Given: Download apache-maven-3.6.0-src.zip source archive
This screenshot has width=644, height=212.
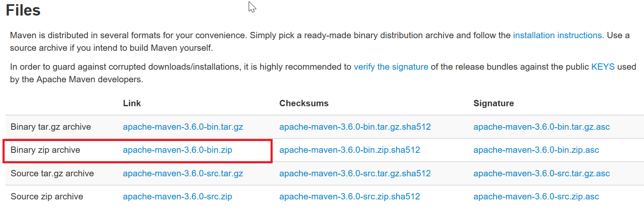Looking at the screenshot, I should (x=177, y=196).
